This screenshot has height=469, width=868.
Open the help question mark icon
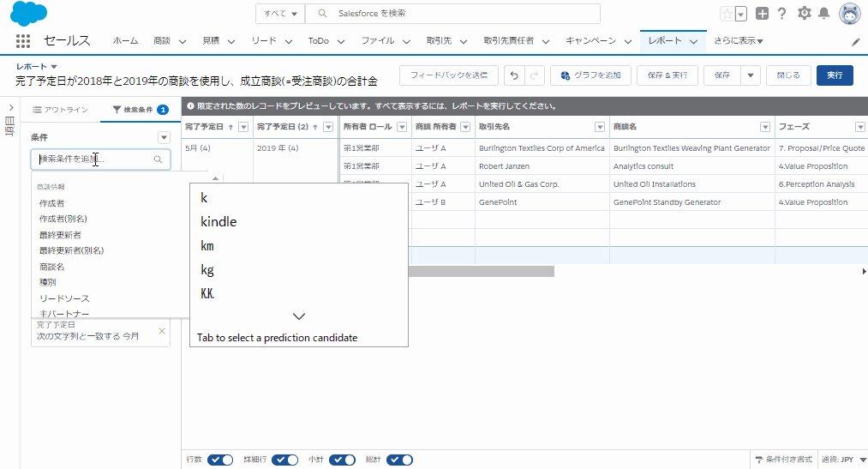(781, 14)
